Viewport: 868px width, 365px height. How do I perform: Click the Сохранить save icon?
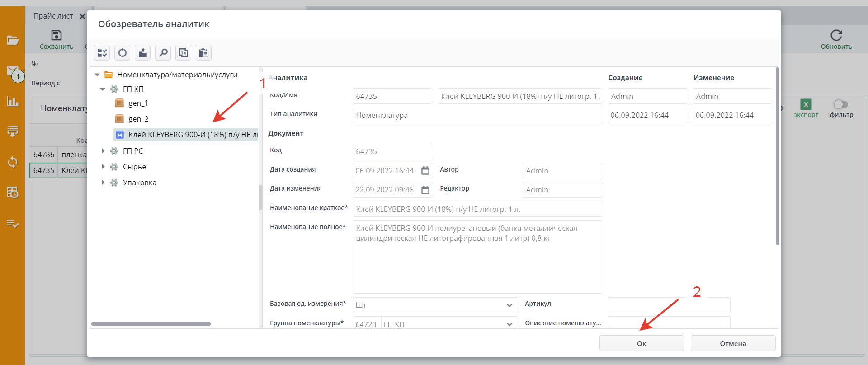(57, 35)
